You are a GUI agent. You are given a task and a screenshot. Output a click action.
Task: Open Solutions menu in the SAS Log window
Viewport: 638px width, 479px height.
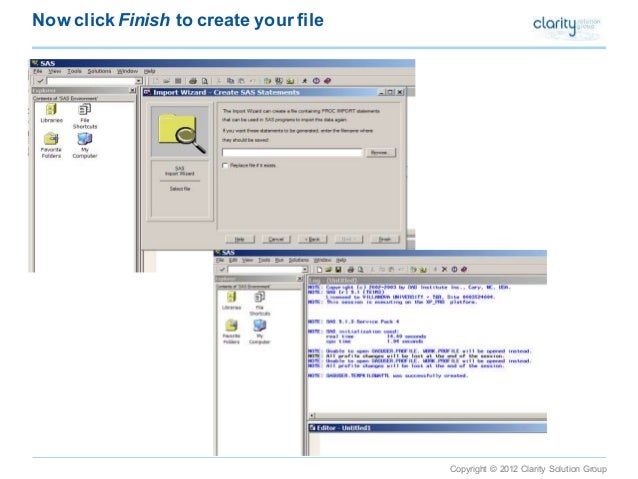299,260
